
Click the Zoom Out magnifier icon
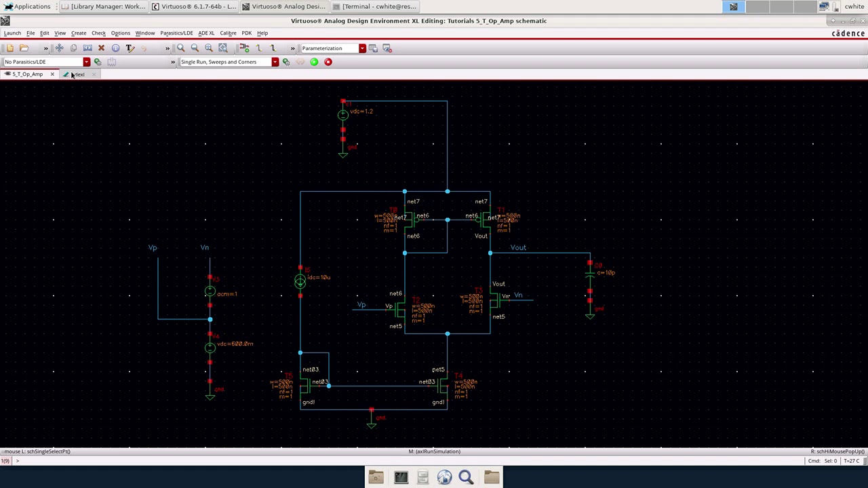pos(195,48)
